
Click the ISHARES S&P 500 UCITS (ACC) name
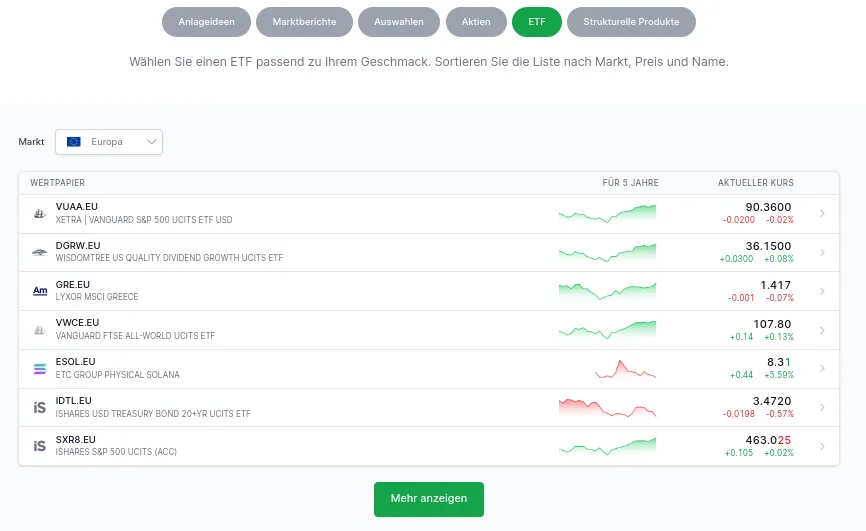click(x=116, y=452)
